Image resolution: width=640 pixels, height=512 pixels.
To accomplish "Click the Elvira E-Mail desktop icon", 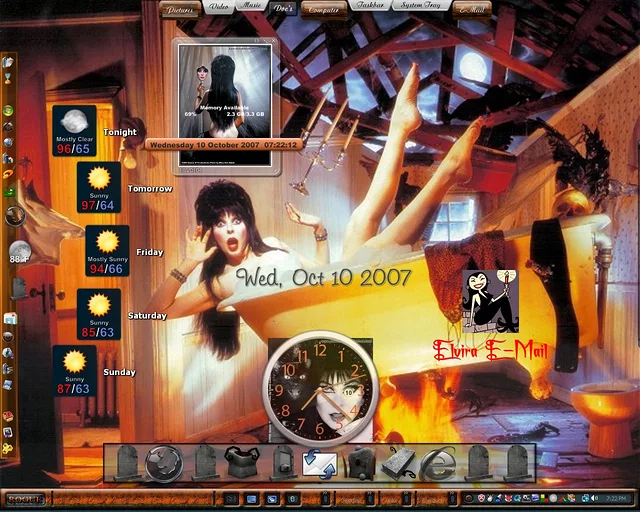I will coord(490,301).
